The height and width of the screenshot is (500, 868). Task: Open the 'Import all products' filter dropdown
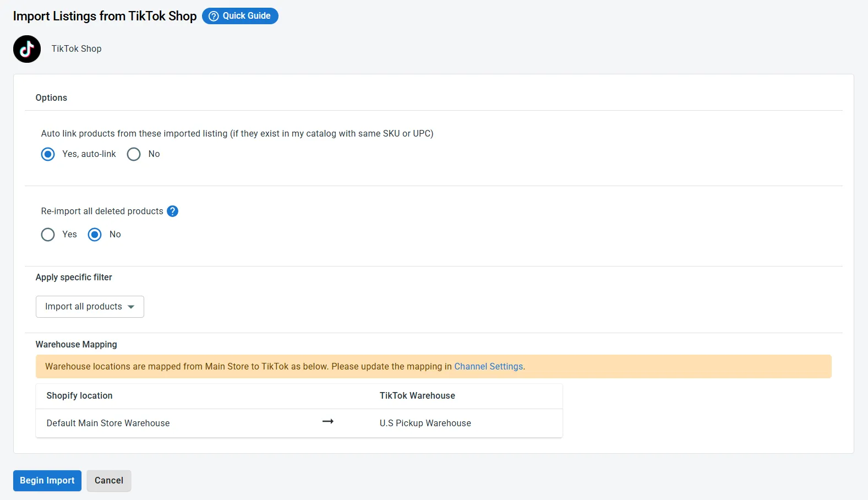click(x=90, y=307)
